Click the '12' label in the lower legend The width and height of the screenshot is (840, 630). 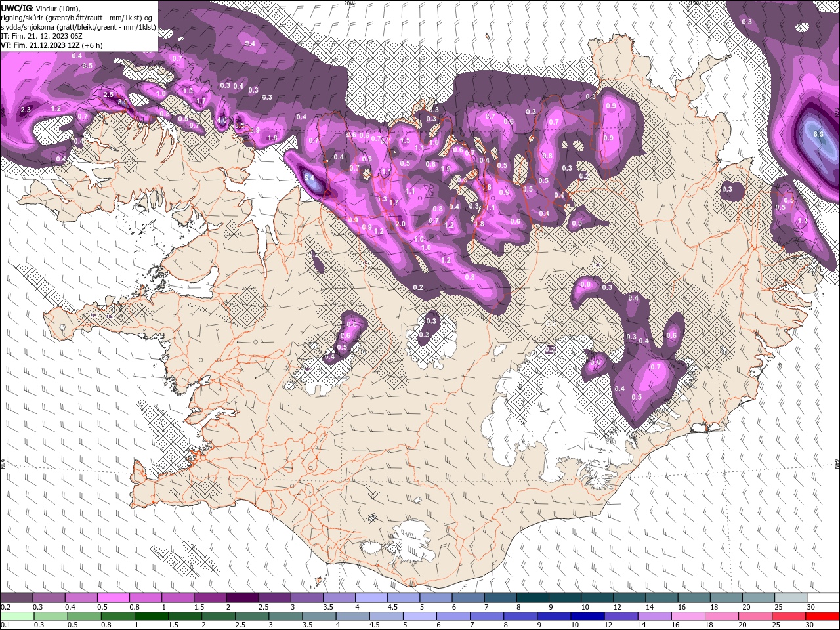click(607, 625)
